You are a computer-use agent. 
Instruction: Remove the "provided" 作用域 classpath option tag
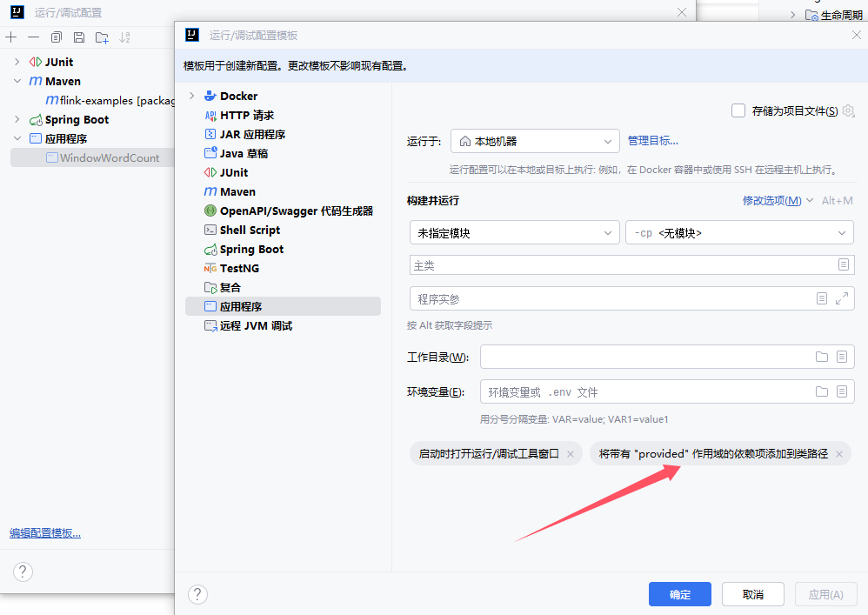839,454
